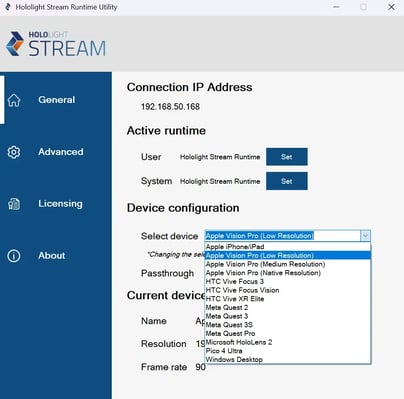Click User's Hololight Stream Runtime text

tap(220, 157)
